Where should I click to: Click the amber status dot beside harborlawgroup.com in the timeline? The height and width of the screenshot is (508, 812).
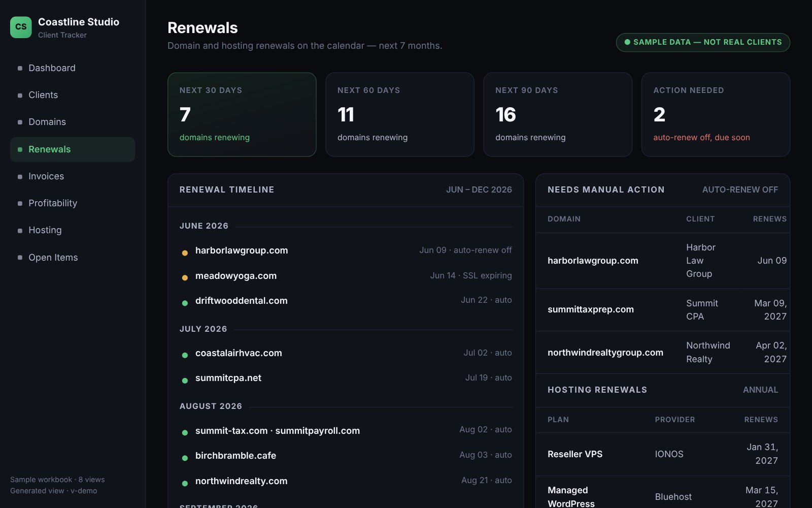(x=185, y=252)
